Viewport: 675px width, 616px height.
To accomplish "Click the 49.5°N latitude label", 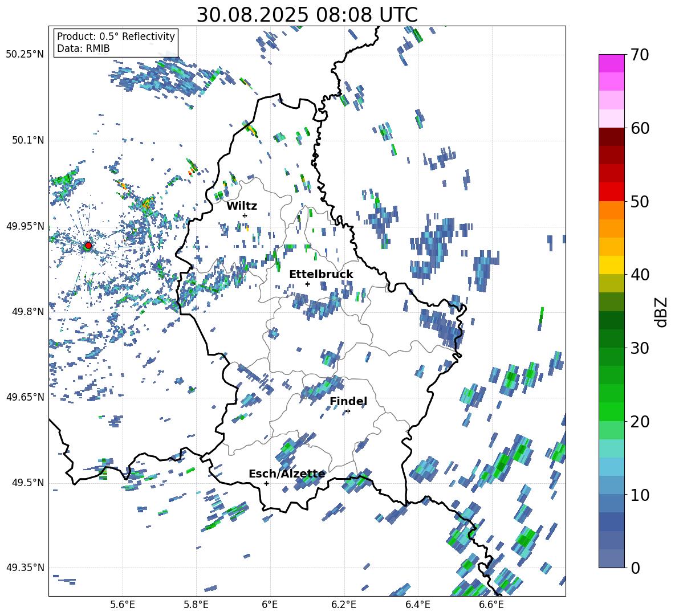I will (x=29, y=483).
